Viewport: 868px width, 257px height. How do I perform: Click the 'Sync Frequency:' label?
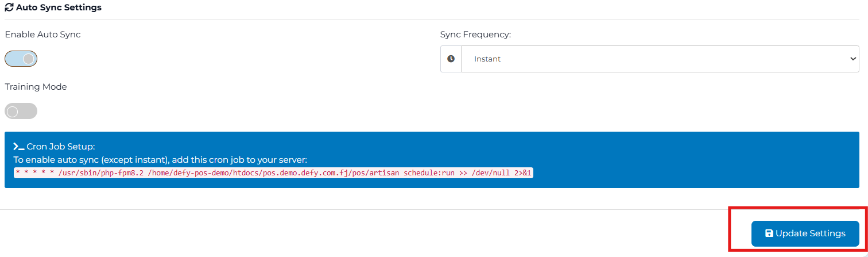click(475, 34)
